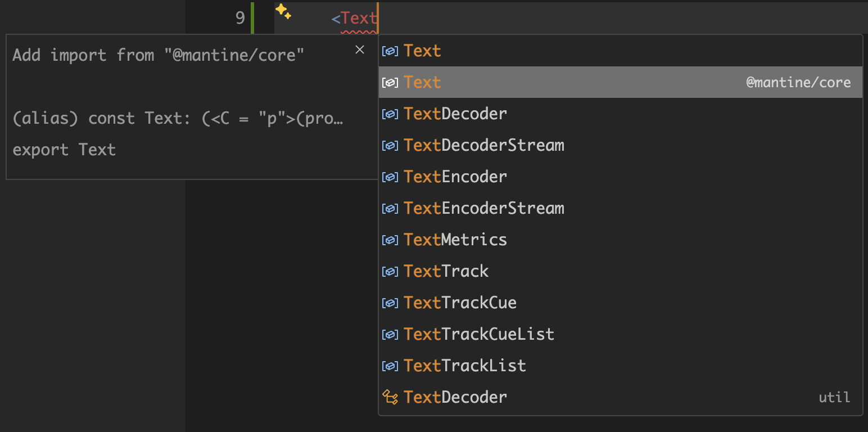Select the TextTrackList completion entry

(465, 366)
